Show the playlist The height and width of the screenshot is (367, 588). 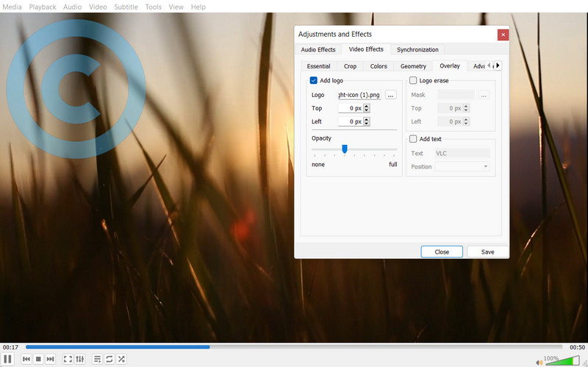click(x=97, y=359)
